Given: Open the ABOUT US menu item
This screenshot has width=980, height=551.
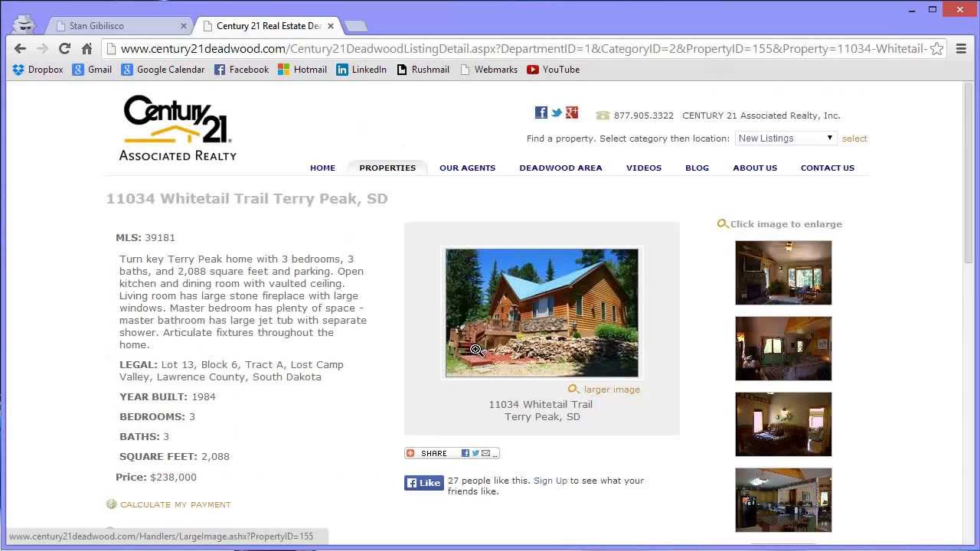Looking at the screenshot, I should pos(755,168).
